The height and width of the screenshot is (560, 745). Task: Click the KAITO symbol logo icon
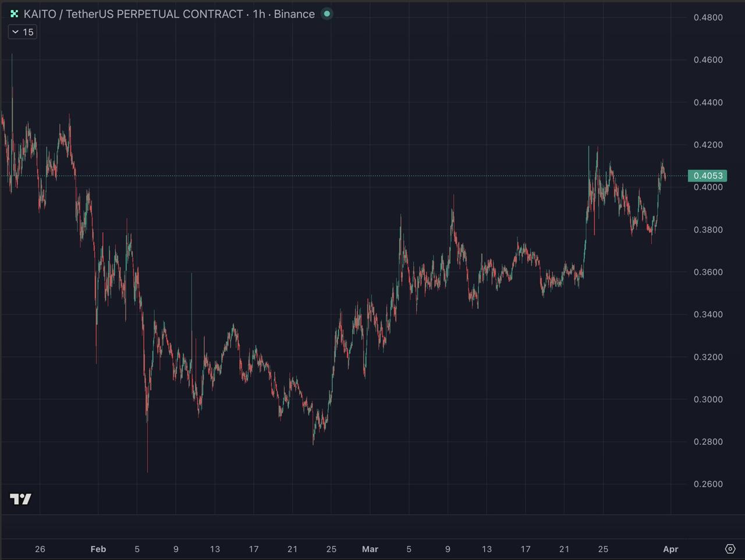point(15,14)
